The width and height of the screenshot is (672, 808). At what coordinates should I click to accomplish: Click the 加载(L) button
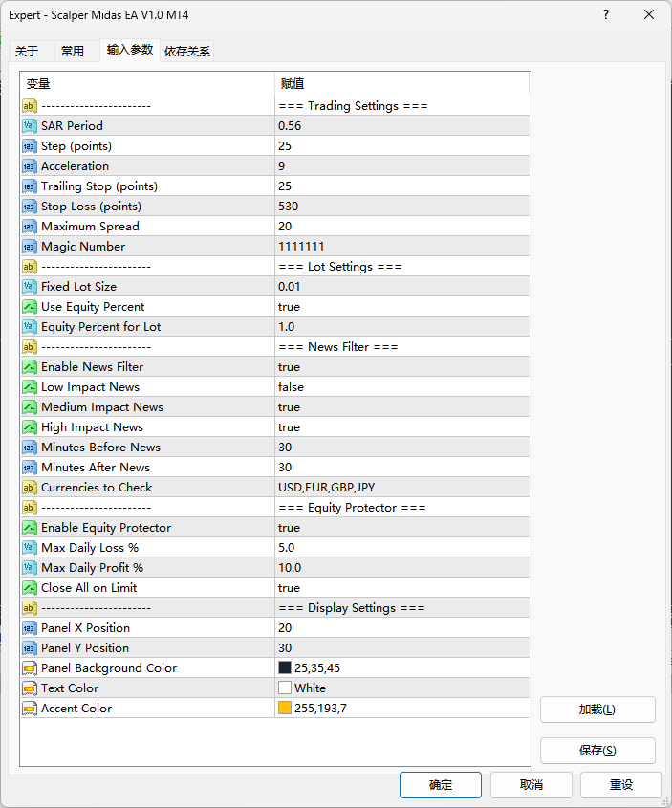[597, 710]
